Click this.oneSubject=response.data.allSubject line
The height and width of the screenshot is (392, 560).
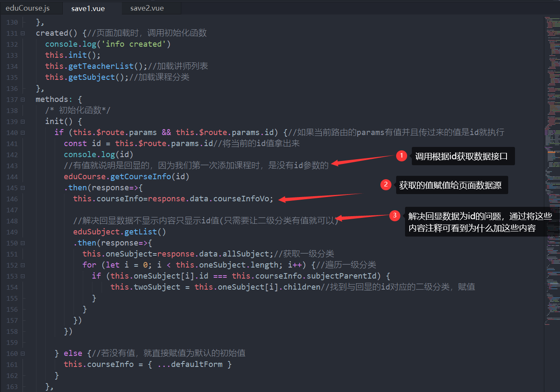pos(178,254)
